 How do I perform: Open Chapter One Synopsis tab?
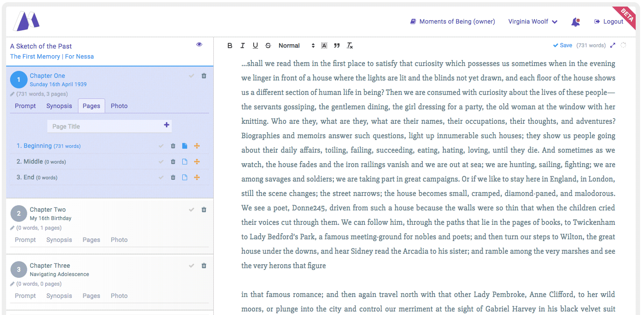click(59, 106)
